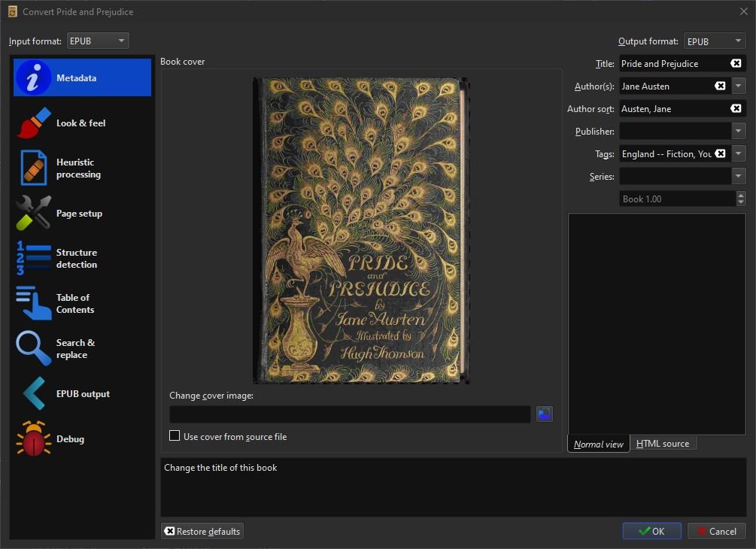Screen dimensions: 756x549
Task: Click the OK button
Action: coord(651,531)
